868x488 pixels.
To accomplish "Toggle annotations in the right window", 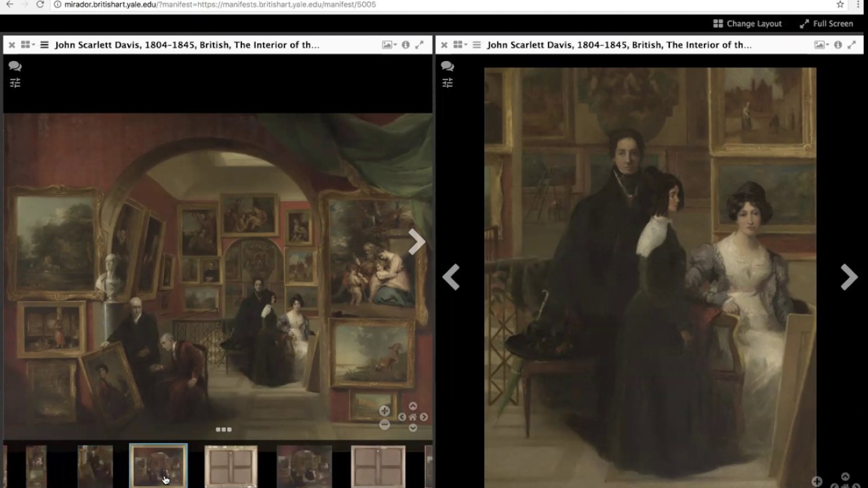I will 448,66.
